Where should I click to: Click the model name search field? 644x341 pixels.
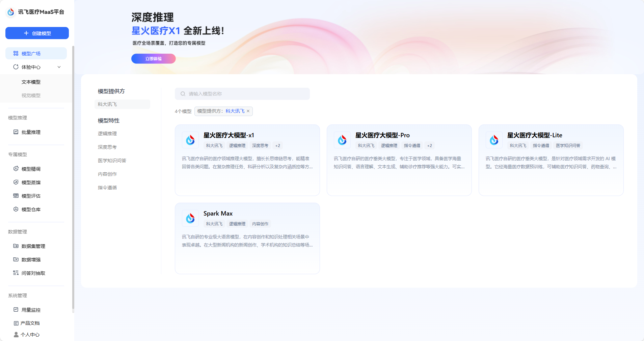point(242,94)
